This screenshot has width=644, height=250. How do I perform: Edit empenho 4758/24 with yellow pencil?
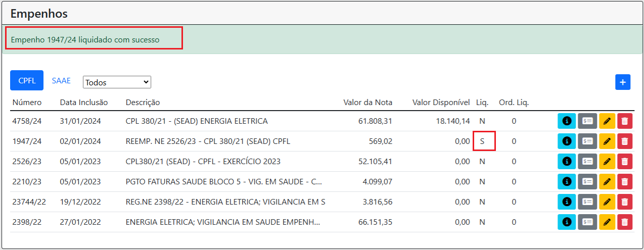click(x=607, y=121)
